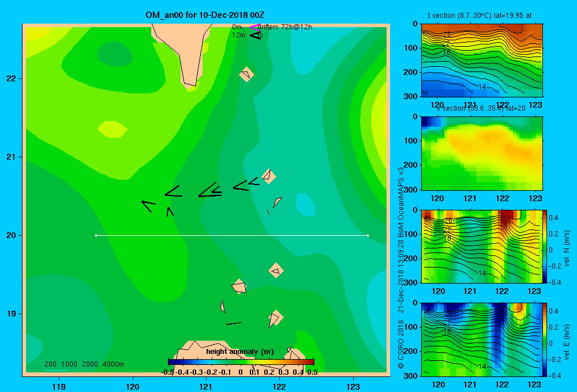Click latitude label 19 on main map

pyautogui.click(x=11, y=314)
